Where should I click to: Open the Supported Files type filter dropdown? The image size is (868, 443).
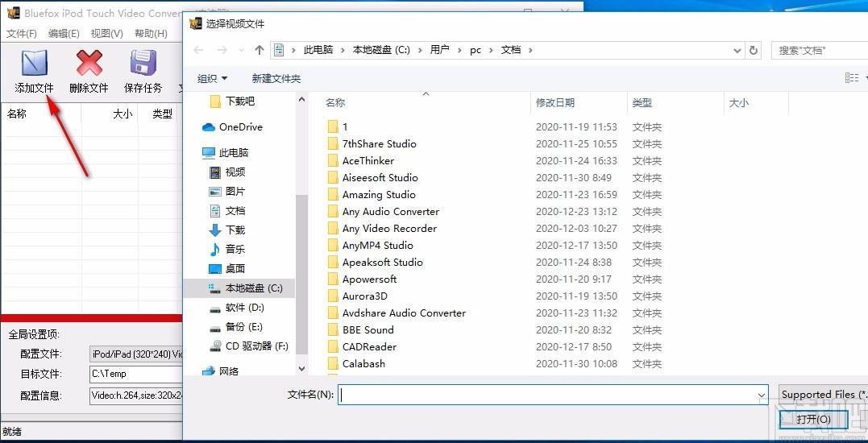823,395
